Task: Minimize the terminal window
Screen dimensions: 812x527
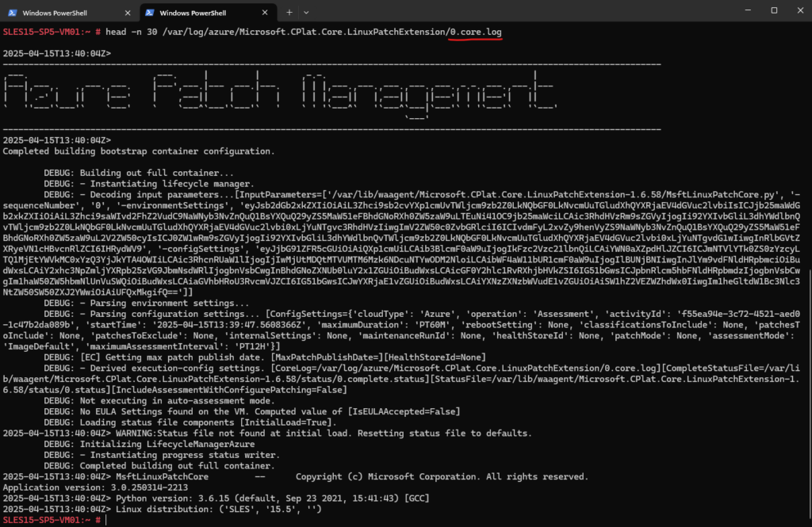Action: tap(748, 10)
